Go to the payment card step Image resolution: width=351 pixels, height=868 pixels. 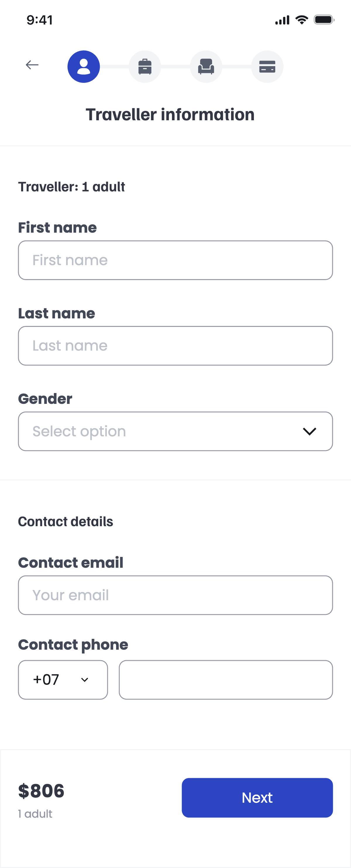pos(267,66)
